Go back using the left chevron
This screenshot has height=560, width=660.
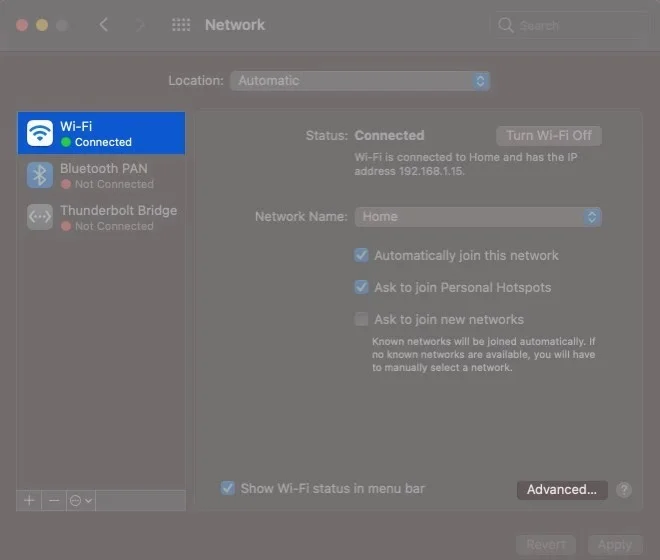point(104,25)
